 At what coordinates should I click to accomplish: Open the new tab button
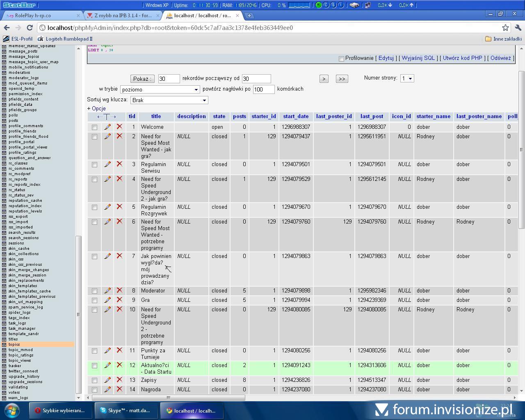coord(249,16)
